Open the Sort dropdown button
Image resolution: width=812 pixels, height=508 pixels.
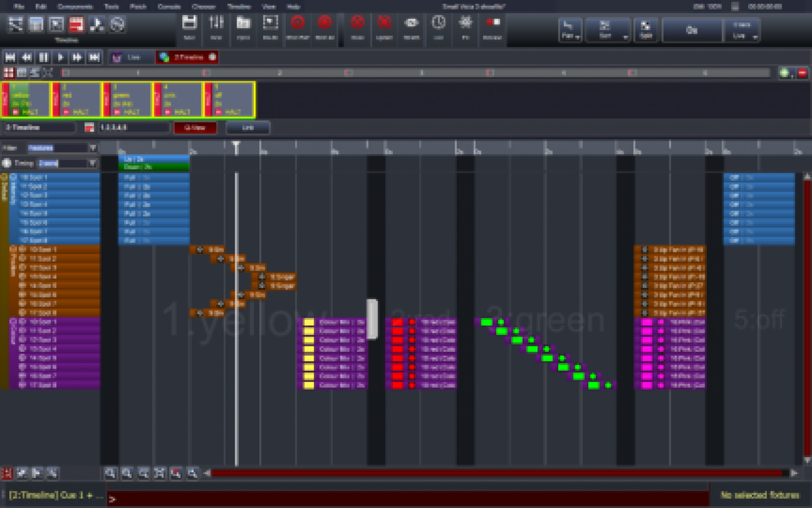coord(608,30)
